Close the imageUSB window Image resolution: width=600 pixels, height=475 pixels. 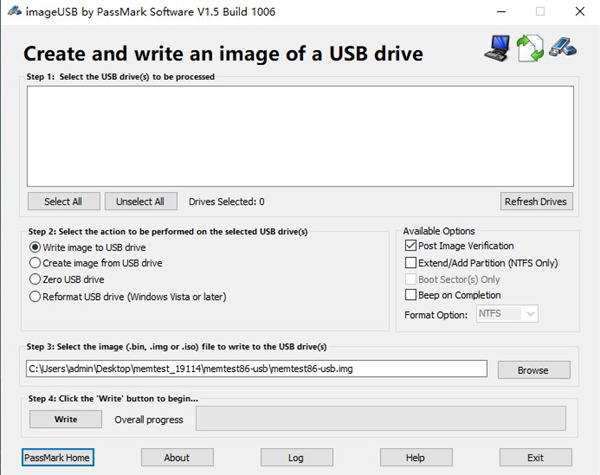579,11
